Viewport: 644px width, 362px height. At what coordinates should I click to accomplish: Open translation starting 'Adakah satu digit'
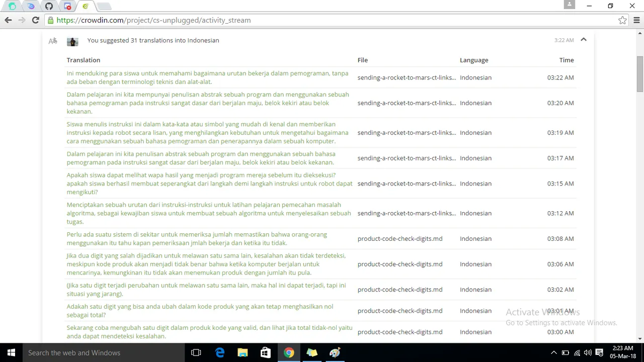click(x=200, y=311)
